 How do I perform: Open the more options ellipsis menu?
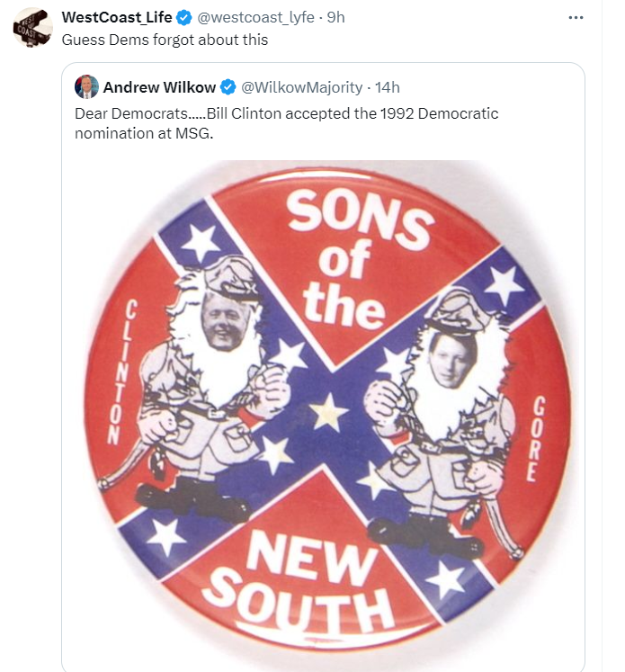click(576, 18)
